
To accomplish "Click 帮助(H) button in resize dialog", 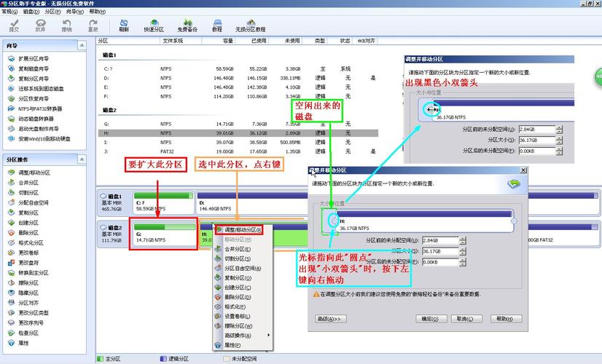I will [x=506, y=319].
